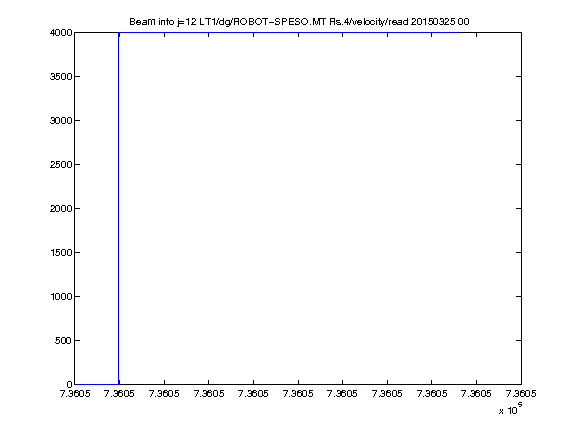Click the x10^5 exponent label
Viewport: 576px width, 432px height.
coord(511,409)
